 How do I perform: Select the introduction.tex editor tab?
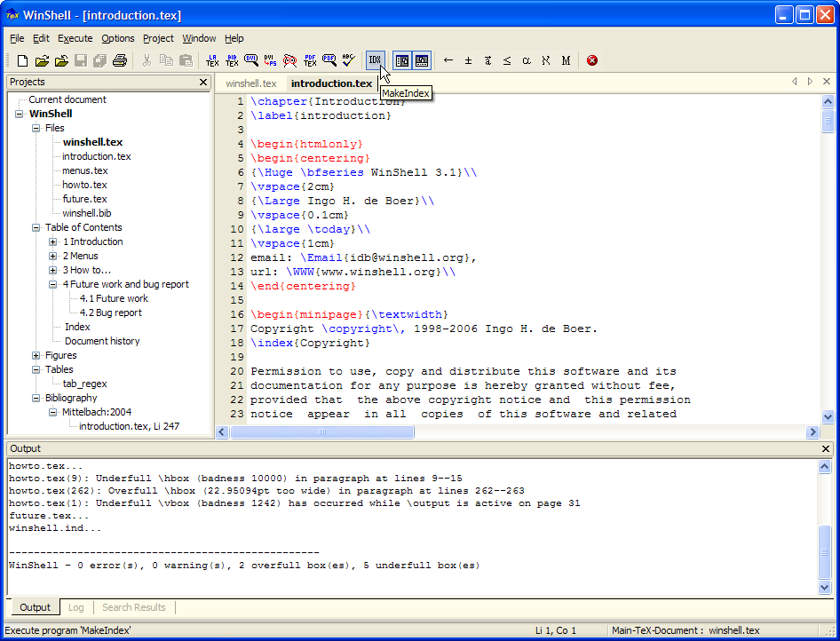[x=331, y=83]
